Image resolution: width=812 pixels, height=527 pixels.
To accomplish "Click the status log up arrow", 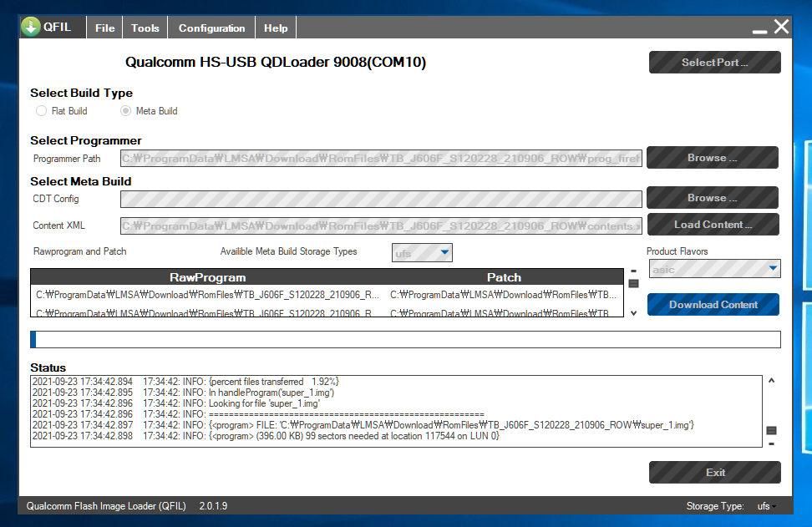I will click(772, 381).
